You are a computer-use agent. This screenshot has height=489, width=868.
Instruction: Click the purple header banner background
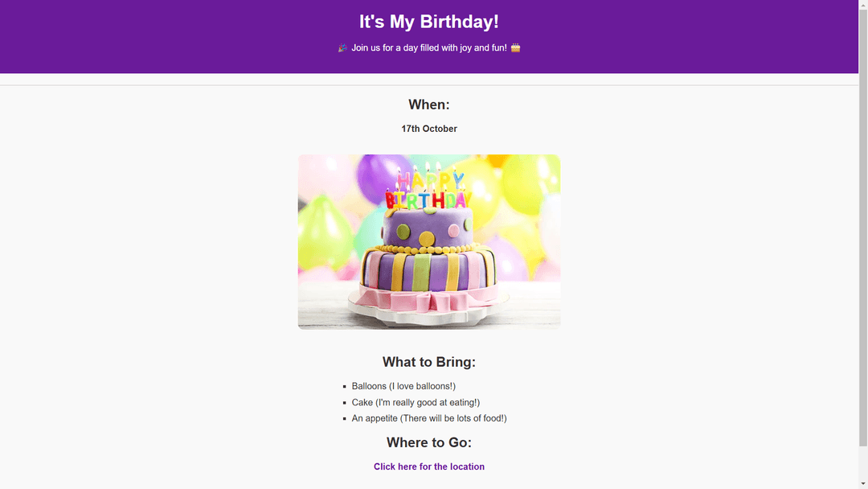pyautogui.click(x=166, y=36)
